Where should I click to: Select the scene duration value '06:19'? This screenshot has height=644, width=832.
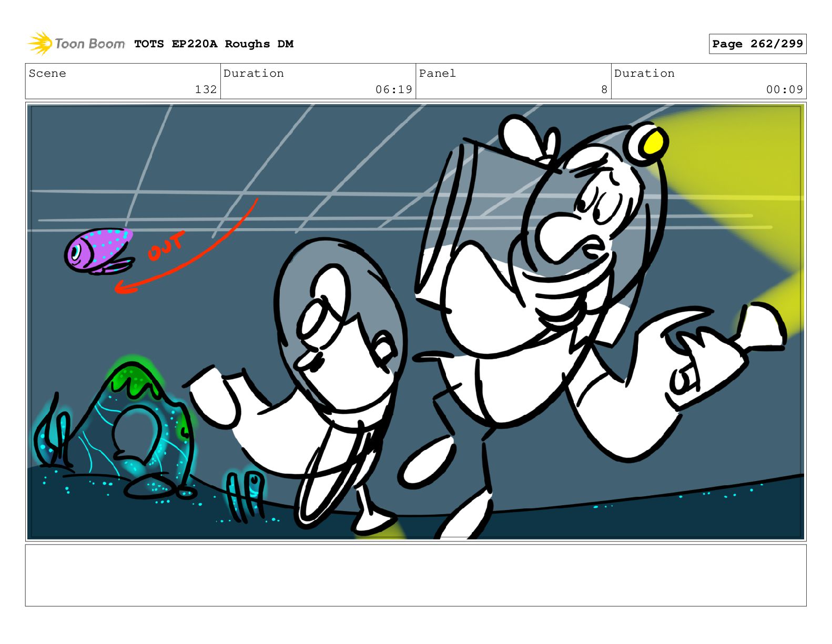393,89
